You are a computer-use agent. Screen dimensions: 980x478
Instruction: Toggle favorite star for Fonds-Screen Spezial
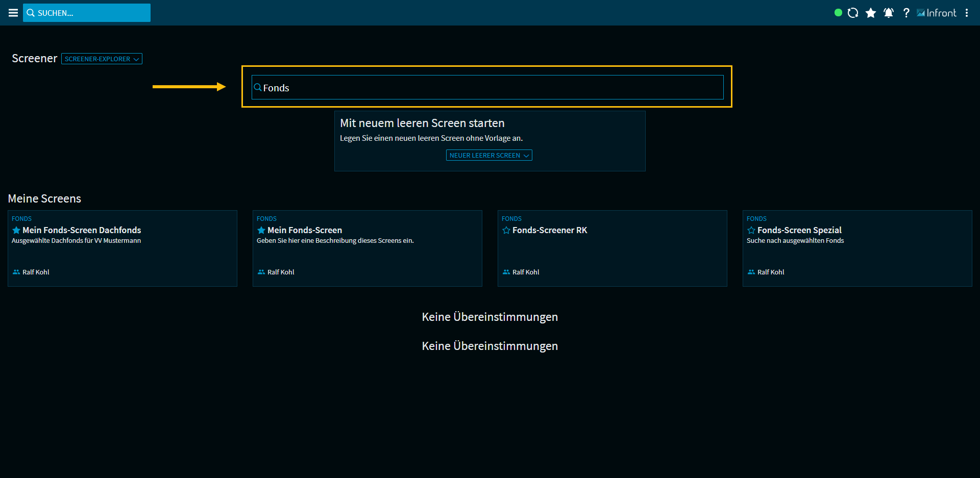[x=751, y=230]
